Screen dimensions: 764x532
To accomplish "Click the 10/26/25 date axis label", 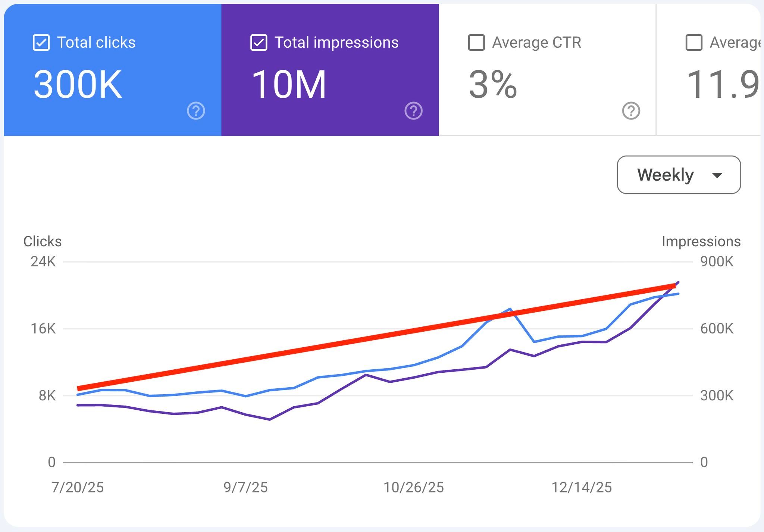I will 413,487.
